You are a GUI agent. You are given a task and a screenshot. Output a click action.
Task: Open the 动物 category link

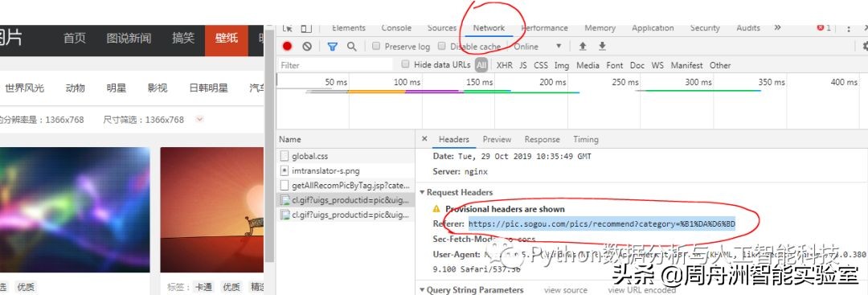[76, 88]
